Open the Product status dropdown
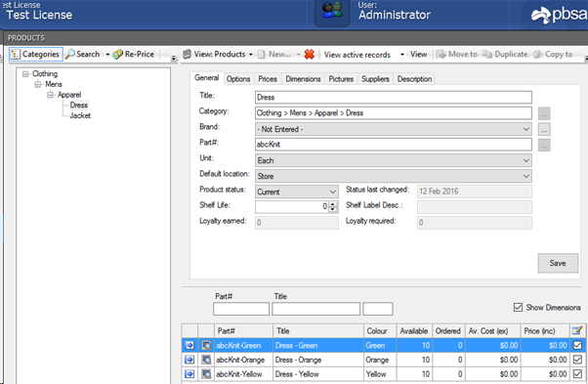Screen dimensions: 588x384 click(x=297, y=192)
